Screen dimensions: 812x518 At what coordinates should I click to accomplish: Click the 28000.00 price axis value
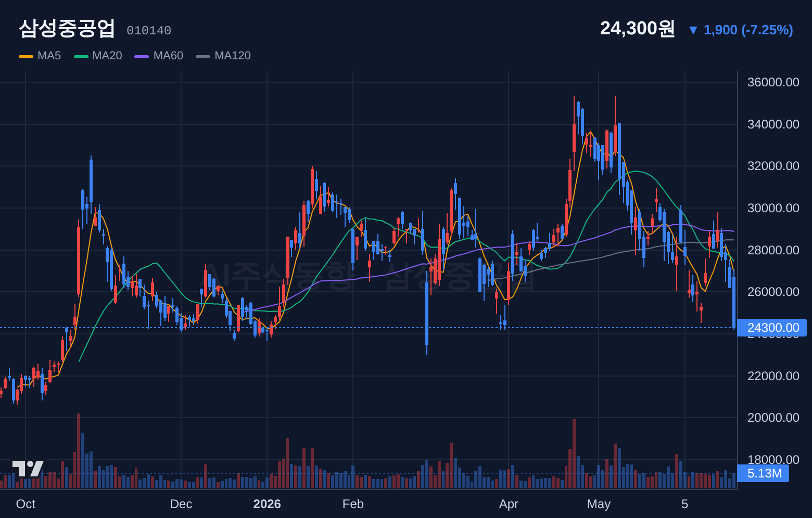(x=773, y=250)
